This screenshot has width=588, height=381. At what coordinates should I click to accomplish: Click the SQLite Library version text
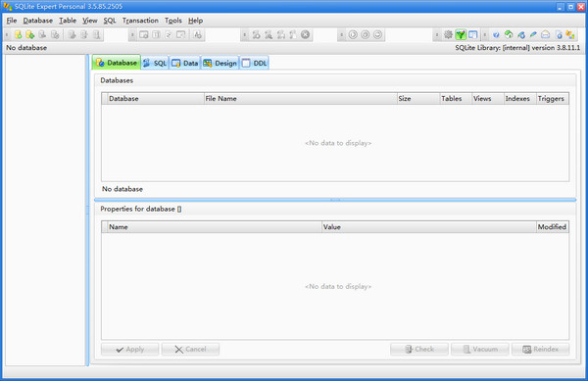[x=517, y=48]
